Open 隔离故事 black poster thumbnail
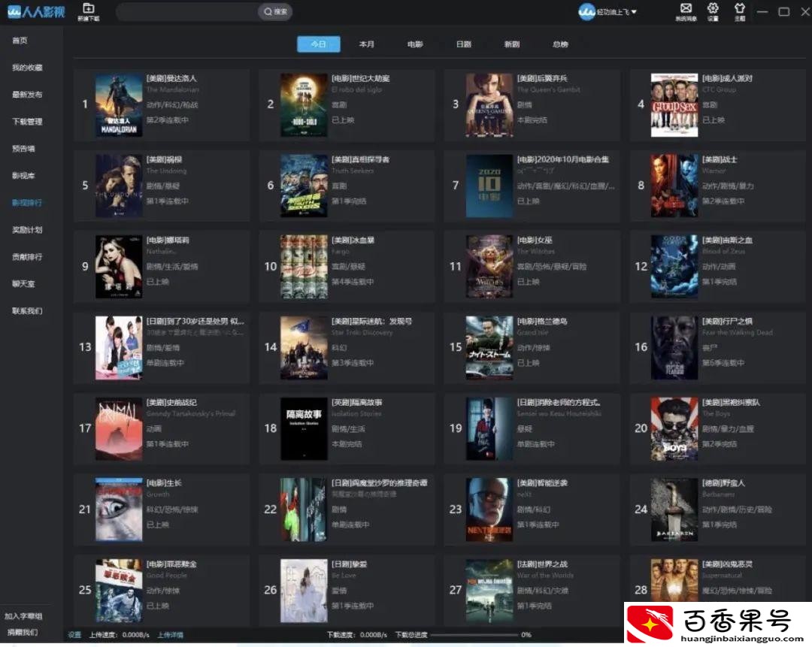This screenshot has width=812, height=647. (x=304, y=428)
